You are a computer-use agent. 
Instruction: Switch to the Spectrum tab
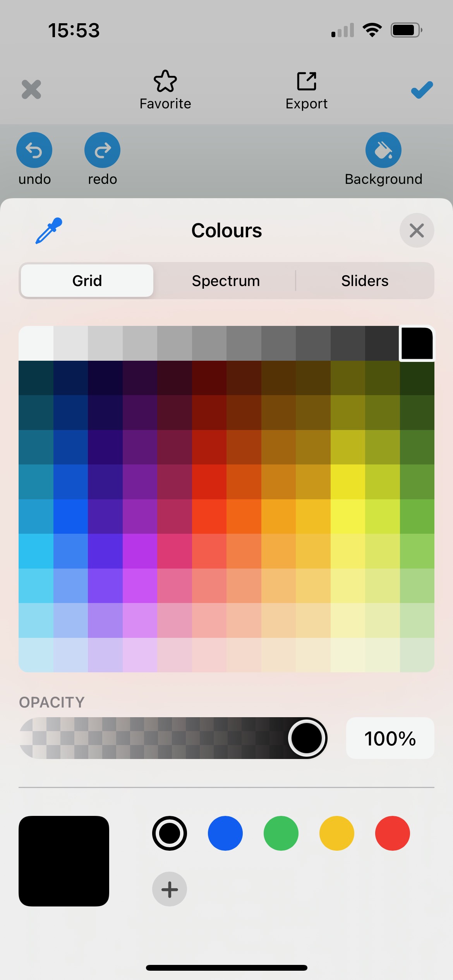coord(226,281)
